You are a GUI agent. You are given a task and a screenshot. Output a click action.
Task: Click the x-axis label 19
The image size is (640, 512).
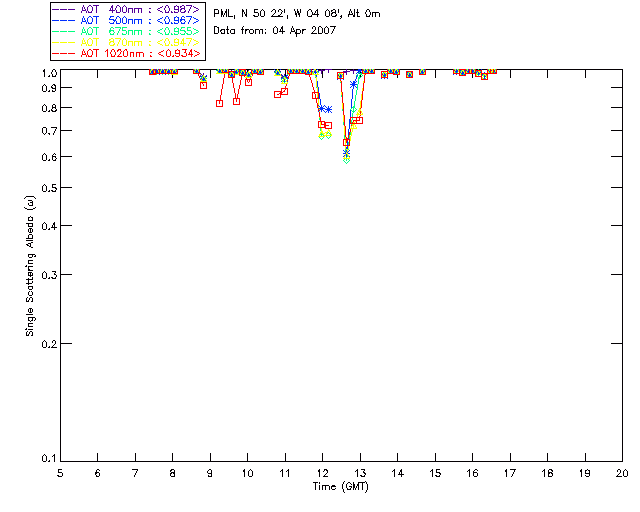tap(585, 473)
